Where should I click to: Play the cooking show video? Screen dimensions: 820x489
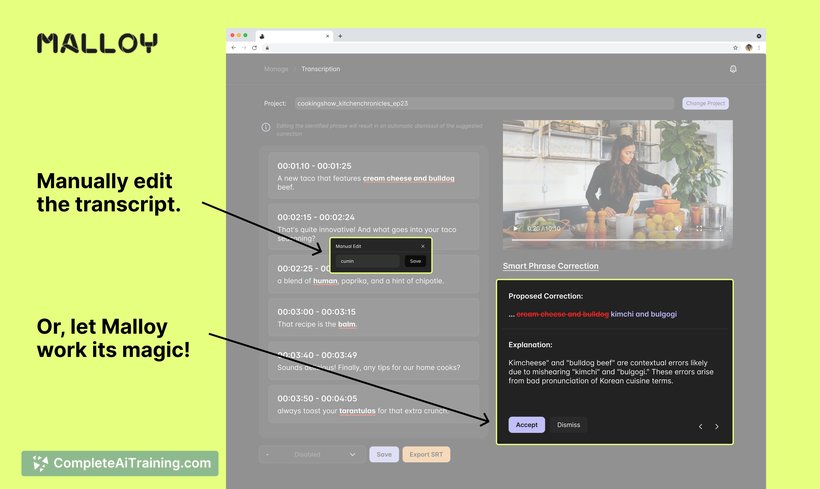516,229
